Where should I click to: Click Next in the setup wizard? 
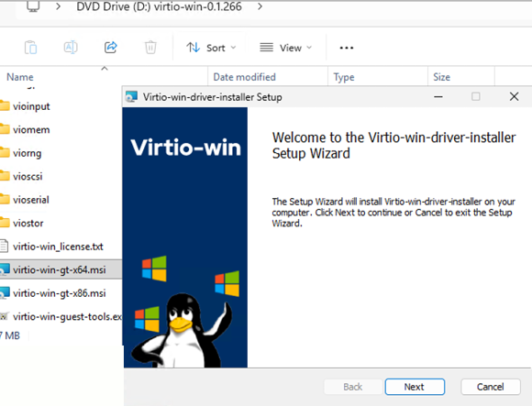pyautogui.click(x=415, y=387)
